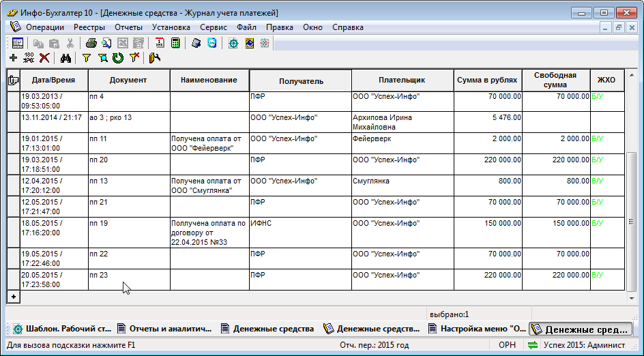Click the 'Сумма в рублях' column header

coord(488,80)
